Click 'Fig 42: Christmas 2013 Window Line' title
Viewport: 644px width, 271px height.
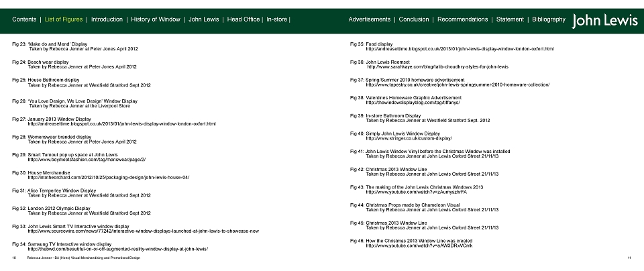pos(388,170)
